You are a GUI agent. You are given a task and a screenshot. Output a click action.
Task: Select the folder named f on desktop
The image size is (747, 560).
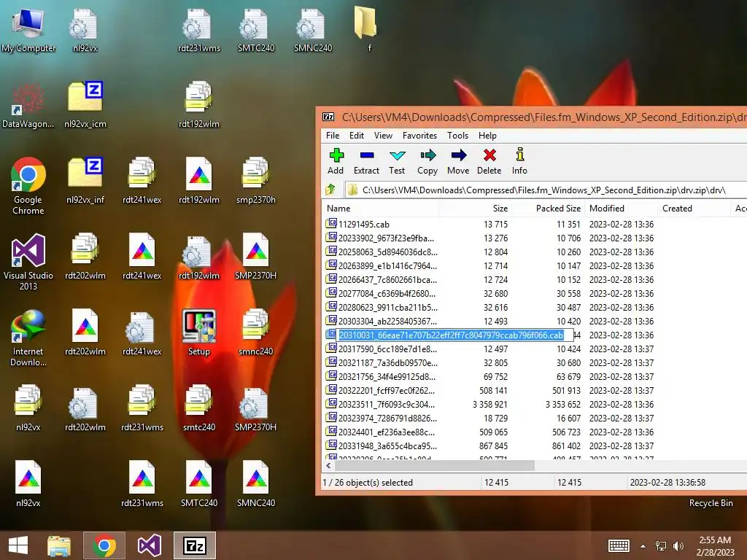[366, 29]
